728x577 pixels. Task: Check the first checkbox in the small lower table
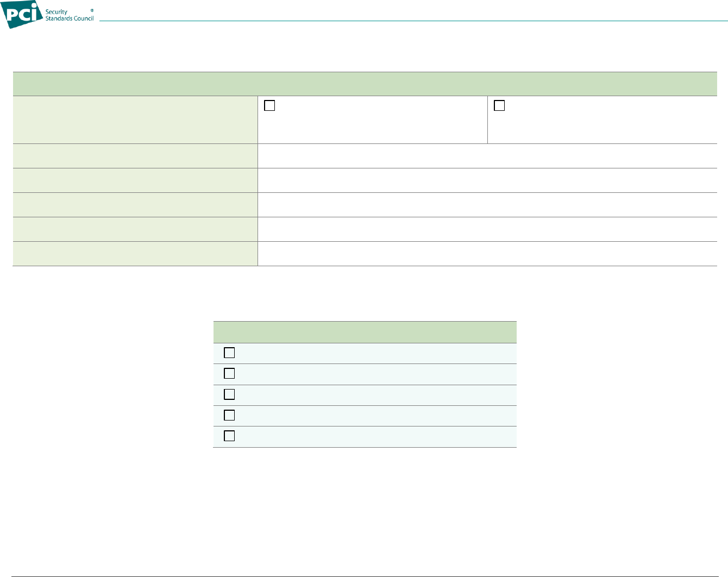tap(229, 353)
